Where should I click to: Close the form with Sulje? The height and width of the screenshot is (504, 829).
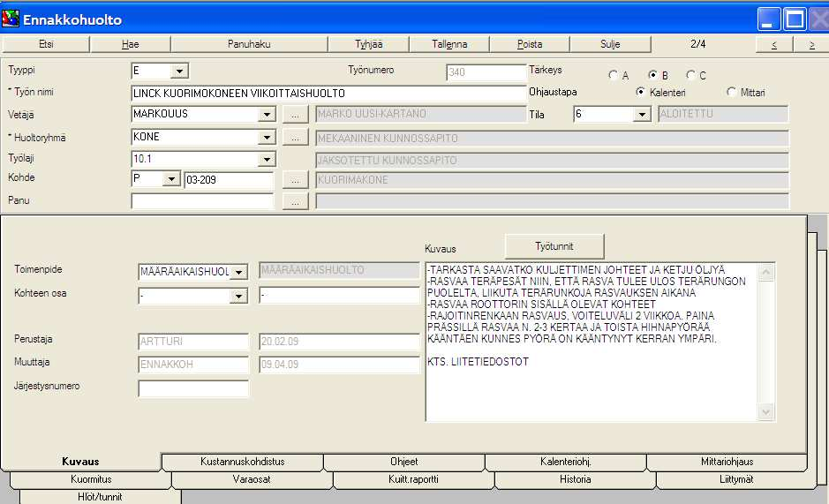tap(610, 44)
